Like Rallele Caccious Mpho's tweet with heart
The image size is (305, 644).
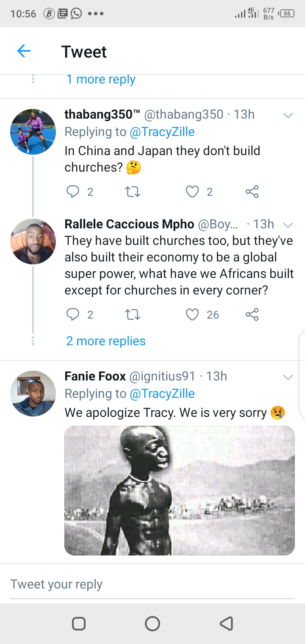point(192,314)
